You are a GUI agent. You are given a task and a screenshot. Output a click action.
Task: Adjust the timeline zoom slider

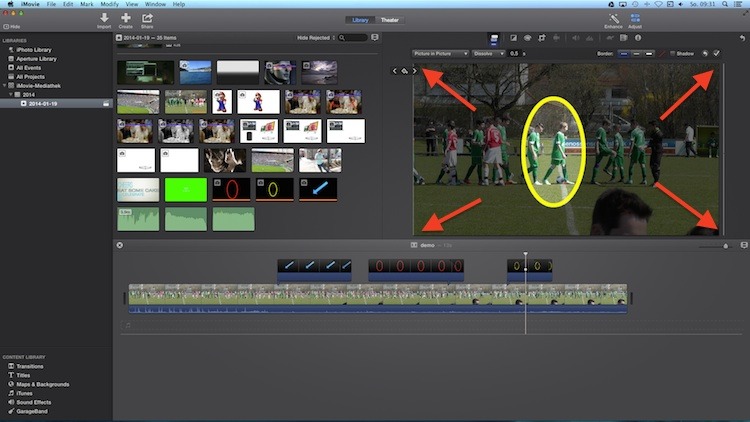(x=726, y=245)
